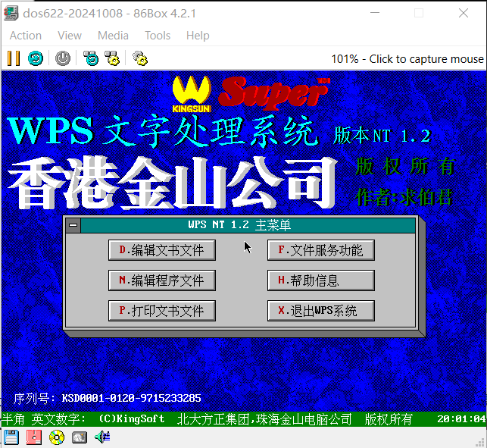The image size is (487, 448).
Task: Click the 版本NT 1.2 version text
Action: tap(382, 136)
